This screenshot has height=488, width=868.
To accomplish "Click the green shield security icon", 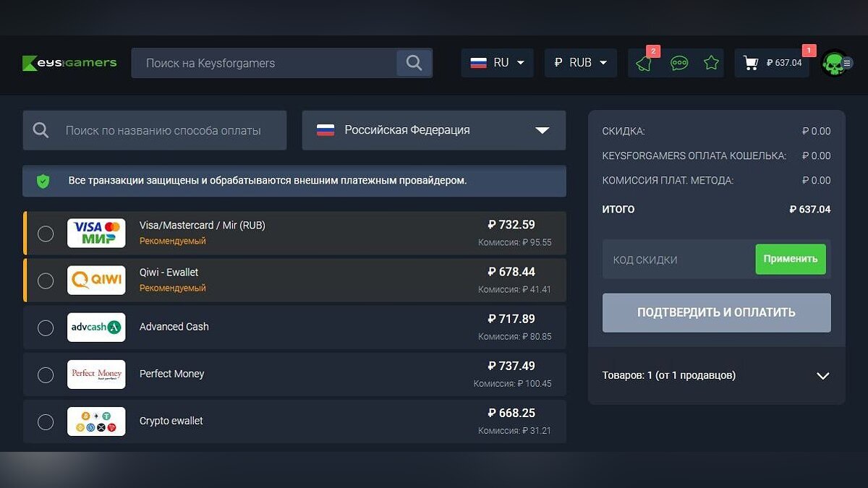I will click(x=43, y=181).
